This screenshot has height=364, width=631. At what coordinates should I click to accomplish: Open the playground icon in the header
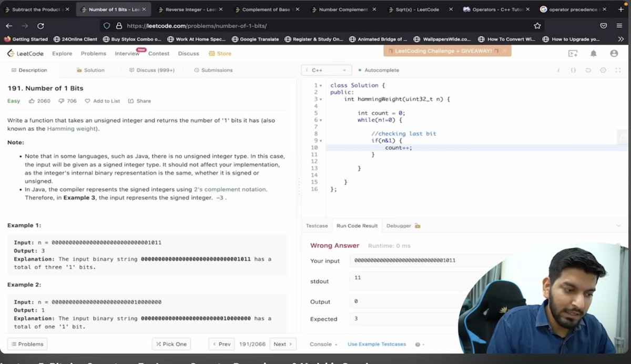point(573,53)
